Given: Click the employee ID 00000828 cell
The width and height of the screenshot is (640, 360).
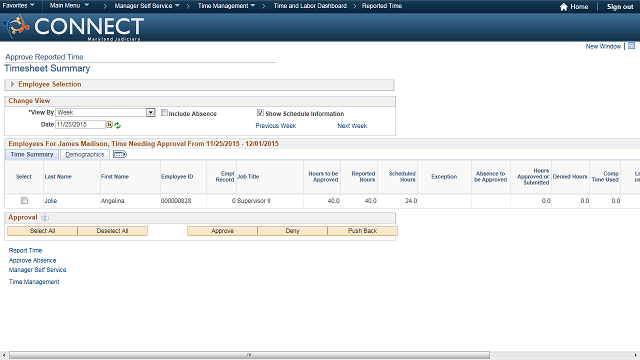Looking at the screenshot, I should click(176, 200).
